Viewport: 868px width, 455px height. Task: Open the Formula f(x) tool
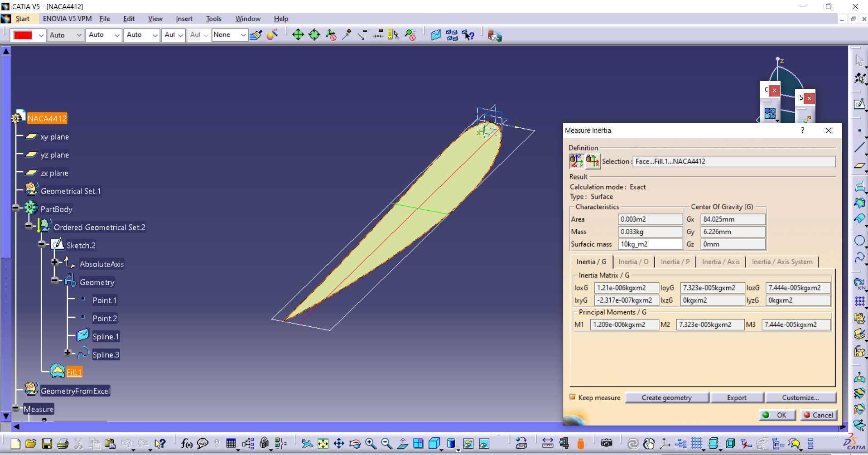(186, 444)
